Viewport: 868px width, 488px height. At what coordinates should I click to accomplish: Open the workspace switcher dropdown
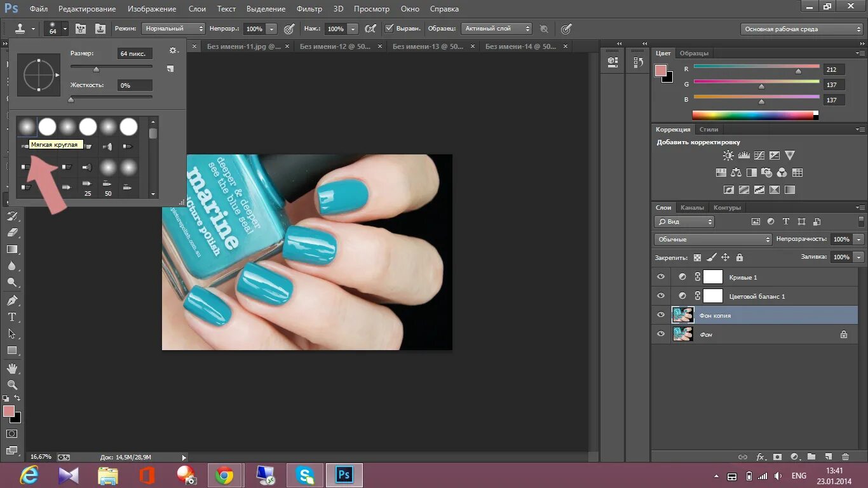click(802, 29)
